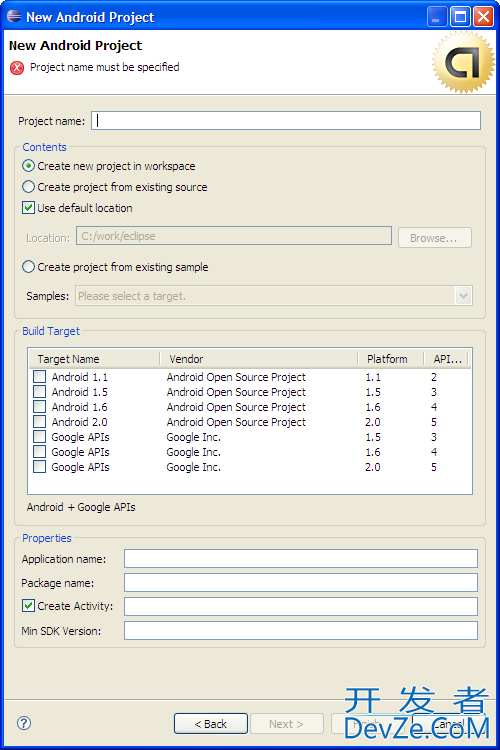Open the Samples dropdown

[x=463, y=296]
